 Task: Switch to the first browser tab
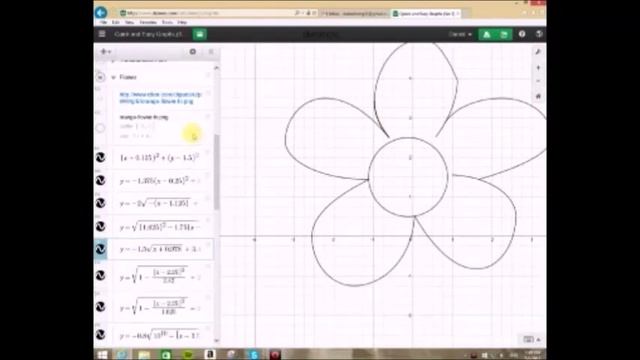(353, 13)
